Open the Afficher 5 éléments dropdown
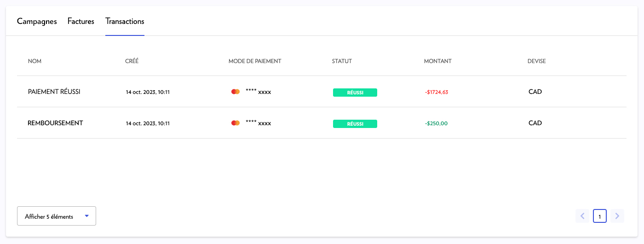The height and width of the screenshot is (244, 644). coord(56,216)
